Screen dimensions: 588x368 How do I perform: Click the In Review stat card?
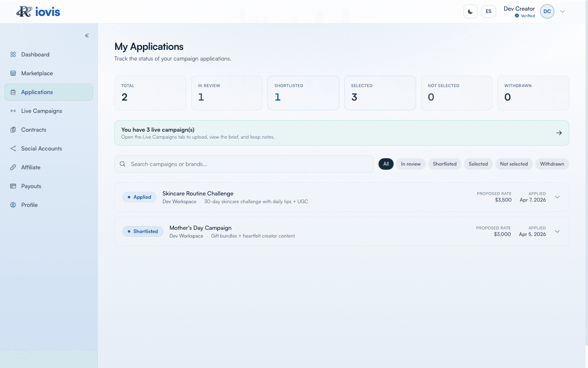pos(227,93)
